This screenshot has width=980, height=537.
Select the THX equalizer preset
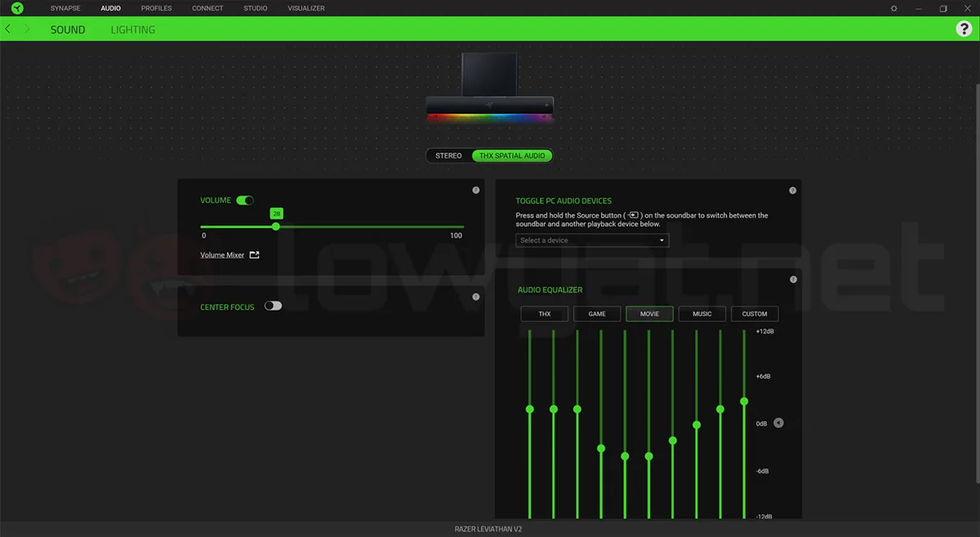(545, 313)
